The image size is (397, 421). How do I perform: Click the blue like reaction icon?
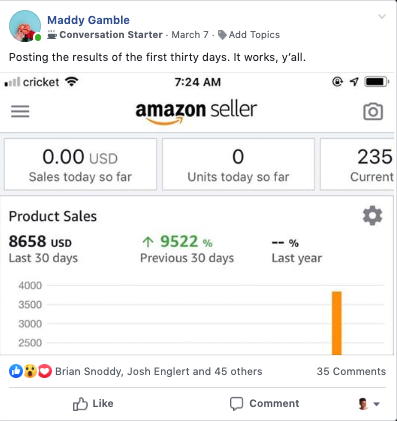[x=16, y=371]
